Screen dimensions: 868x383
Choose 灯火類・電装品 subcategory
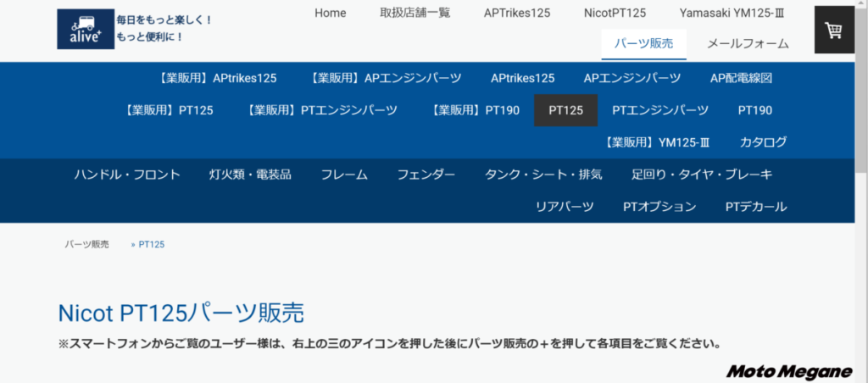click(250, 175)
